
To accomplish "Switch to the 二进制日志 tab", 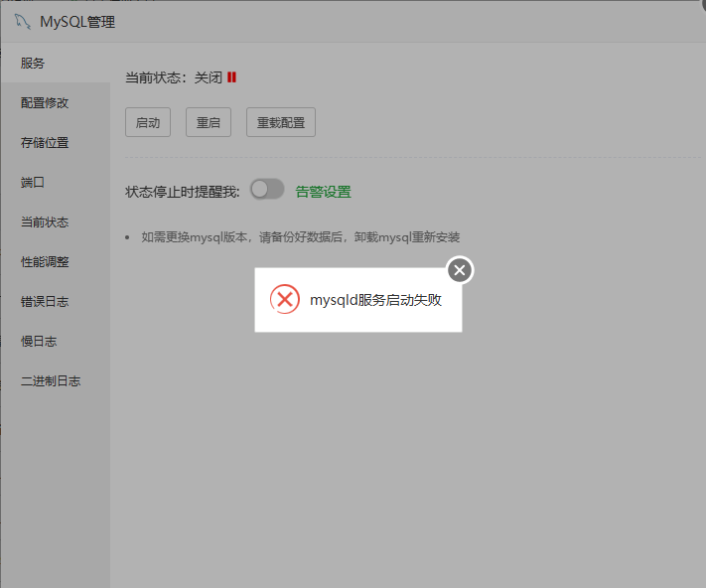I will (x=55, y=380).
